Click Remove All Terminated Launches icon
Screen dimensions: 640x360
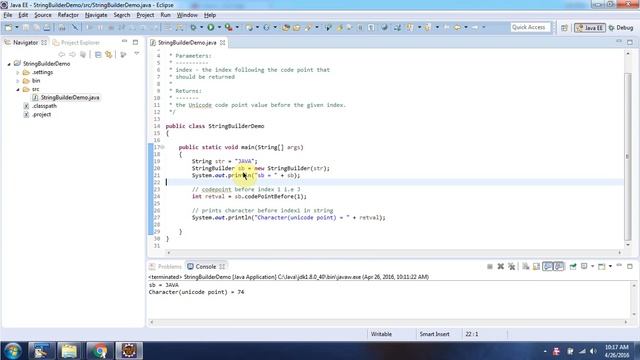(511, 267)
